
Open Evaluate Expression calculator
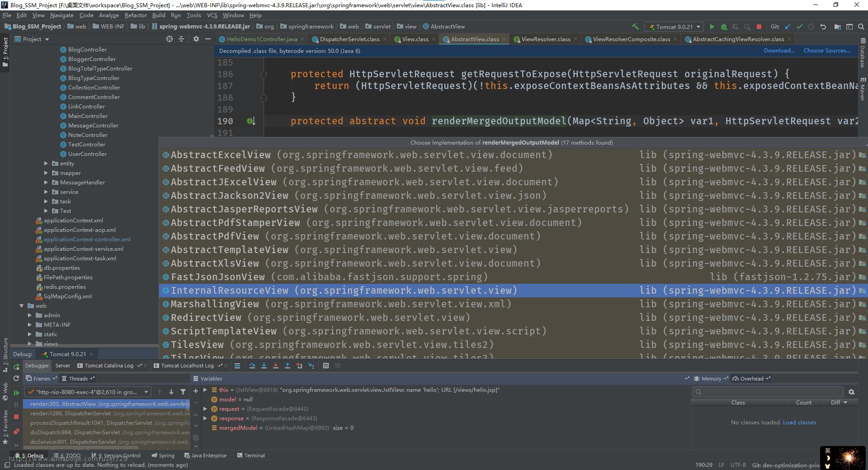(x=326, y=366)
